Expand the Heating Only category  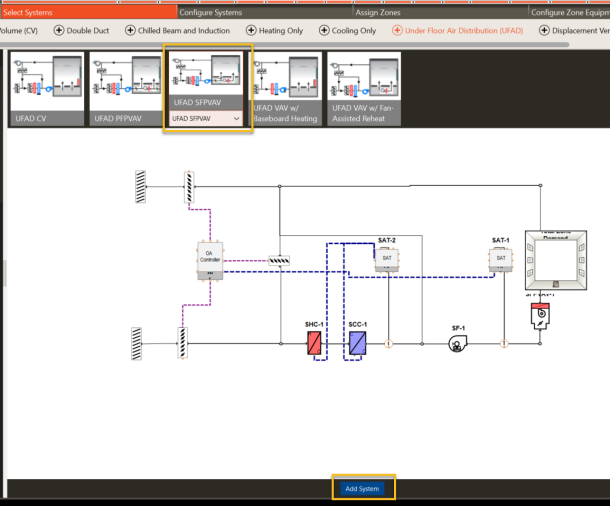coord(274,30)
